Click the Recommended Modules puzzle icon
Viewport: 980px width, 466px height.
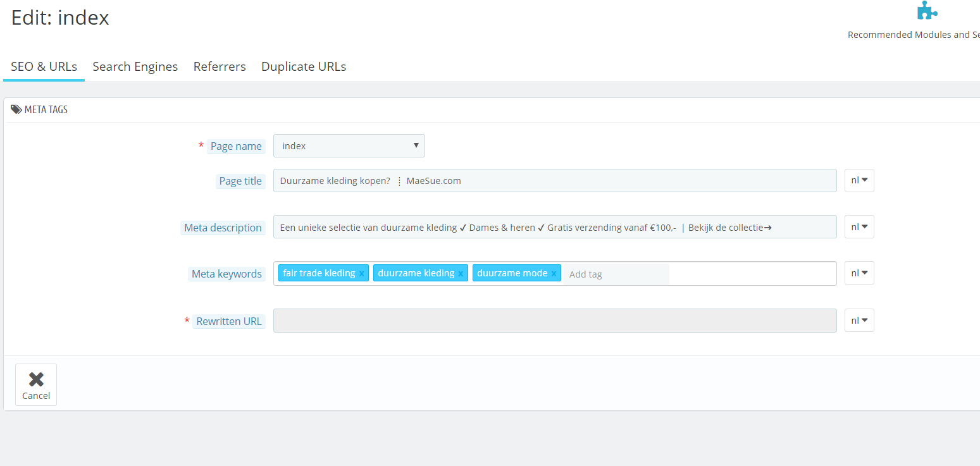[x=927, y=11]
